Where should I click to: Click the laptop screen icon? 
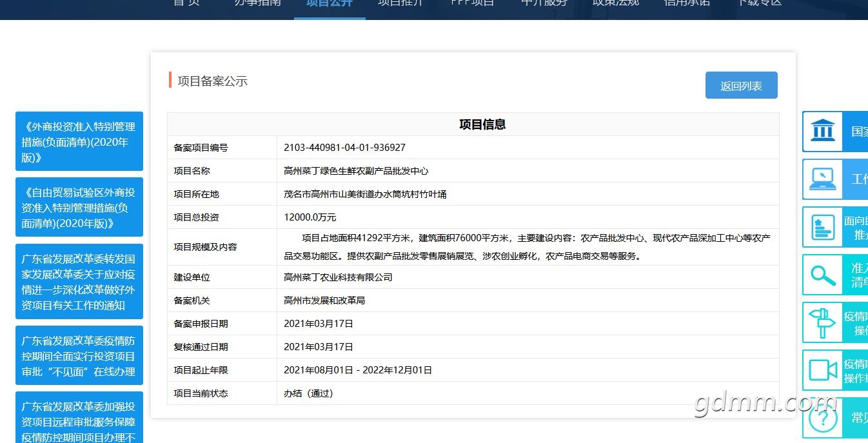coord(823,179)
